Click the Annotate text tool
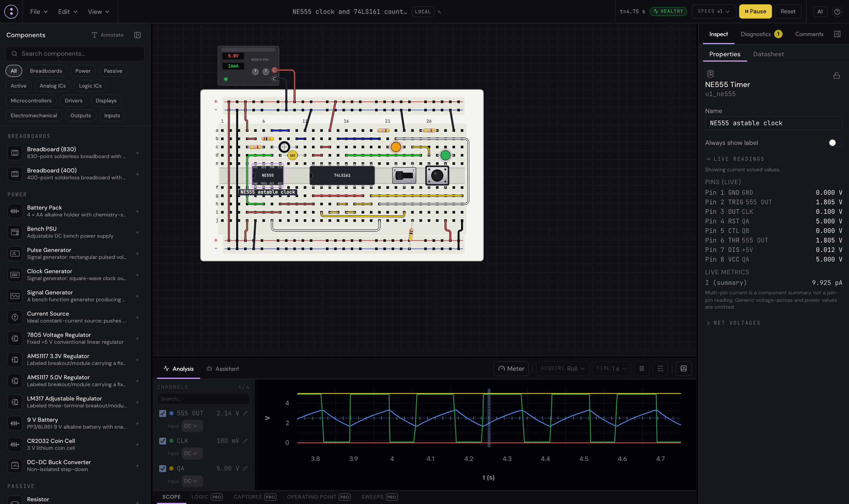Image resolution: width=849 pixels, height=504 pixels. [x=108, y=35]
